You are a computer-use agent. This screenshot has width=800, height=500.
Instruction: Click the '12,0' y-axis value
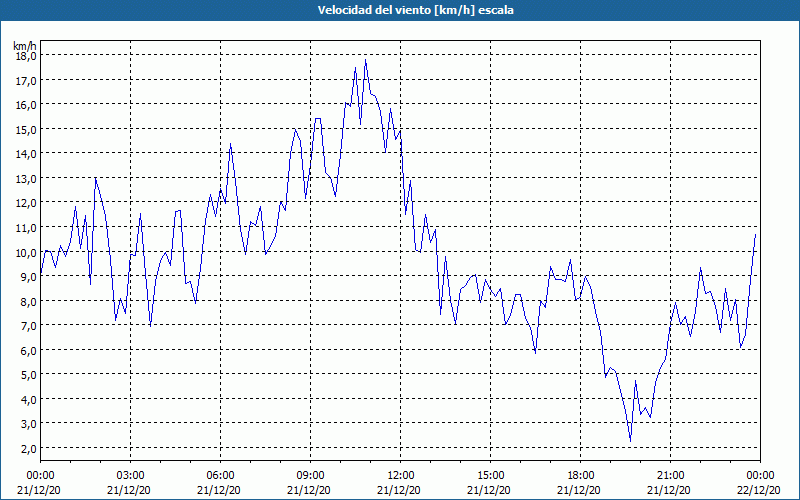coord(26,203)
